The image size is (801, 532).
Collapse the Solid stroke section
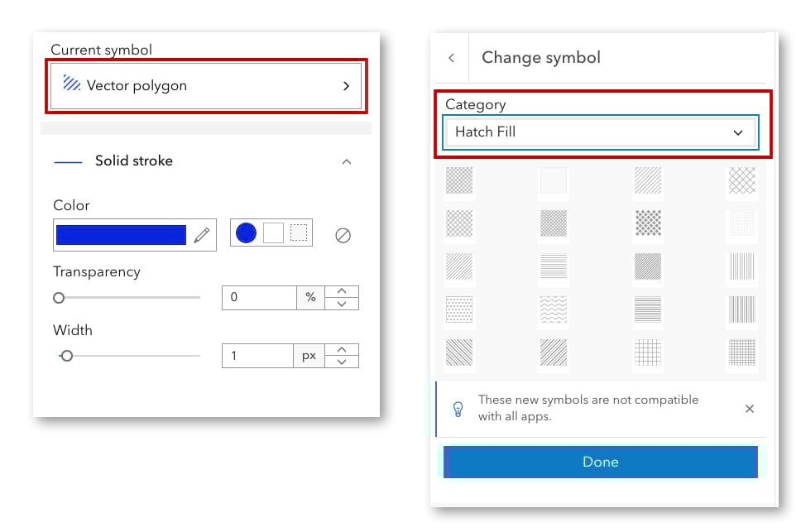click(347, 161)
